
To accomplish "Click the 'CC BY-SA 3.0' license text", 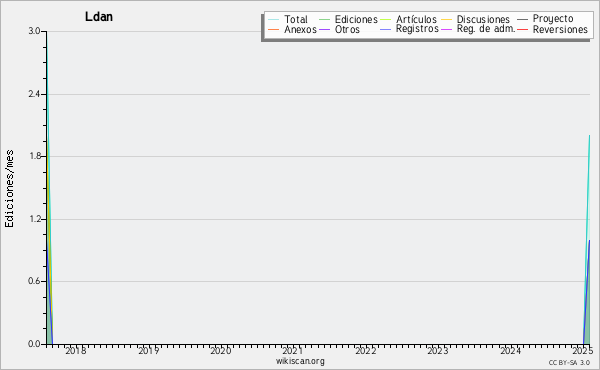I will click(569, 363).
